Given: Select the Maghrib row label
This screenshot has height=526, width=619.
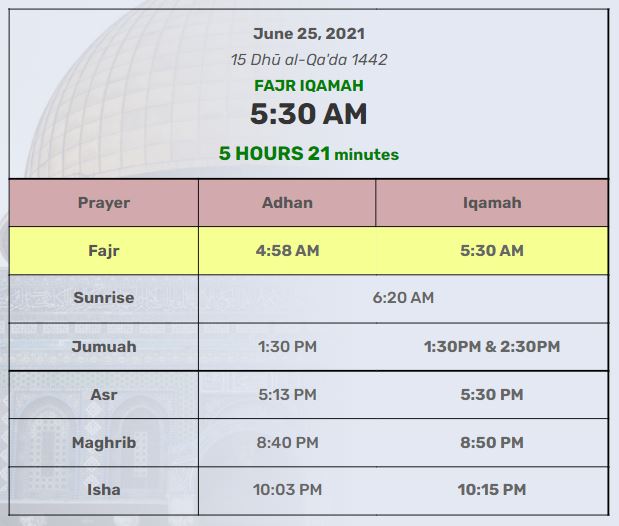Looking at the screenshot, I should click(104, 443).
